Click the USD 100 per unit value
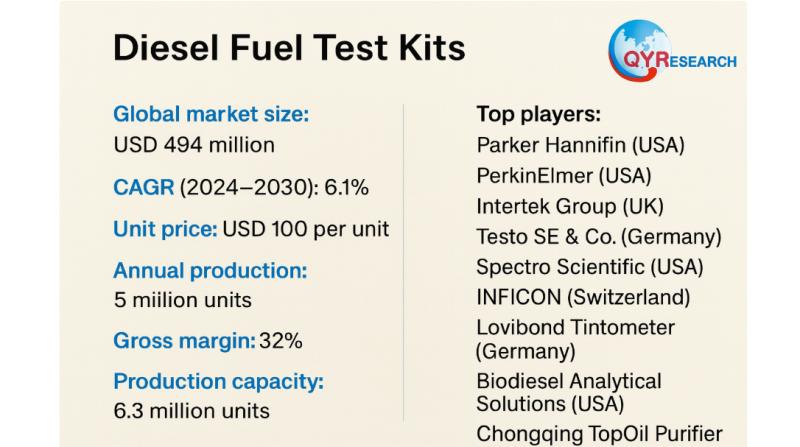This screenshot has height=447, width=800. click(x=306, y=228)
